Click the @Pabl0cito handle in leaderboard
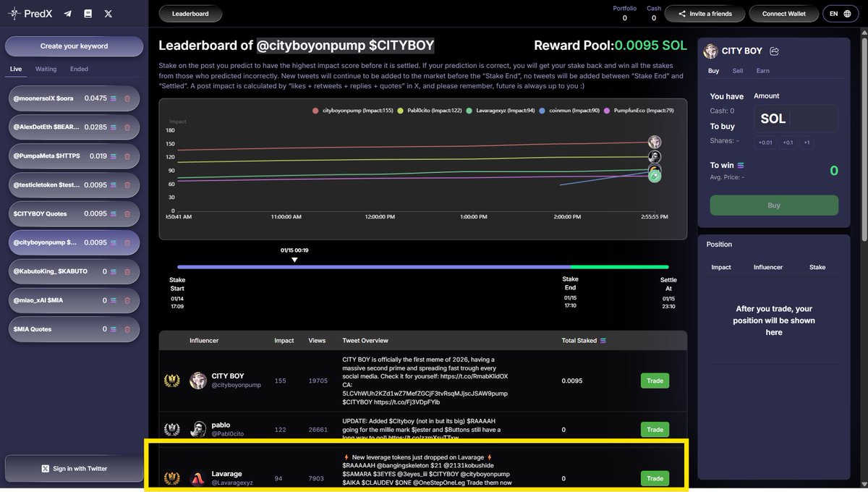Viewport: 868px width, 492px height. pos(228,434)
